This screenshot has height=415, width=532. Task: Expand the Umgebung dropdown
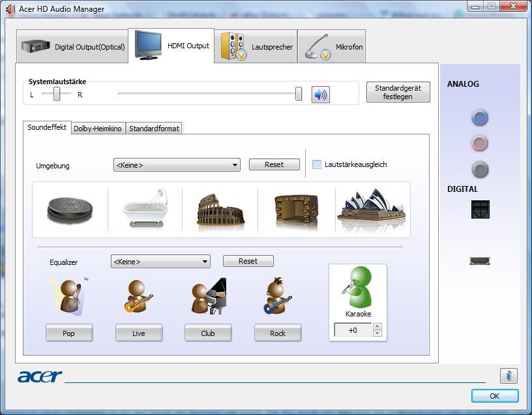(177, 164)
